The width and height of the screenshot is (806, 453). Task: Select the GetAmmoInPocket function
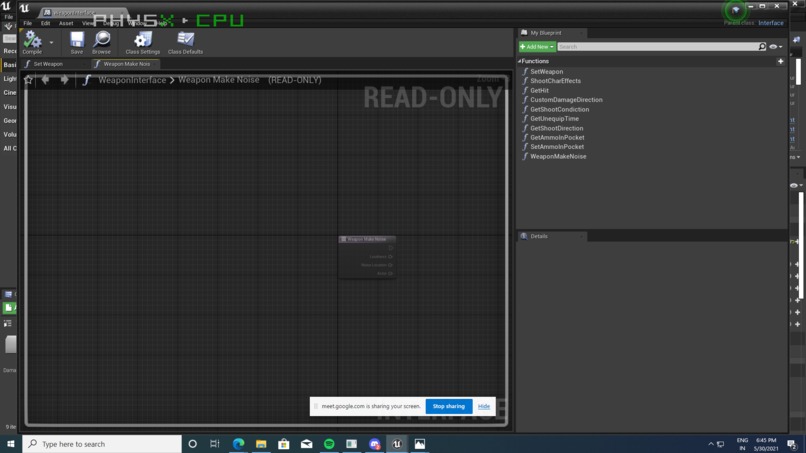click(x=557, y=138)
